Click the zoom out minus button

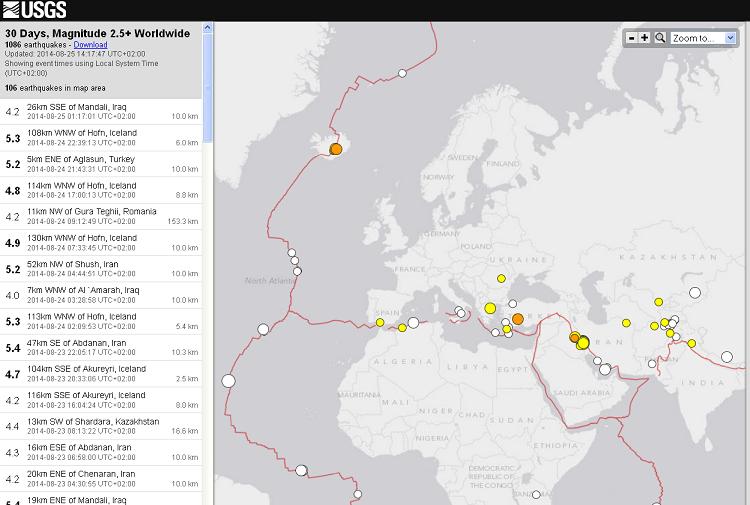(x=631, y=38)
